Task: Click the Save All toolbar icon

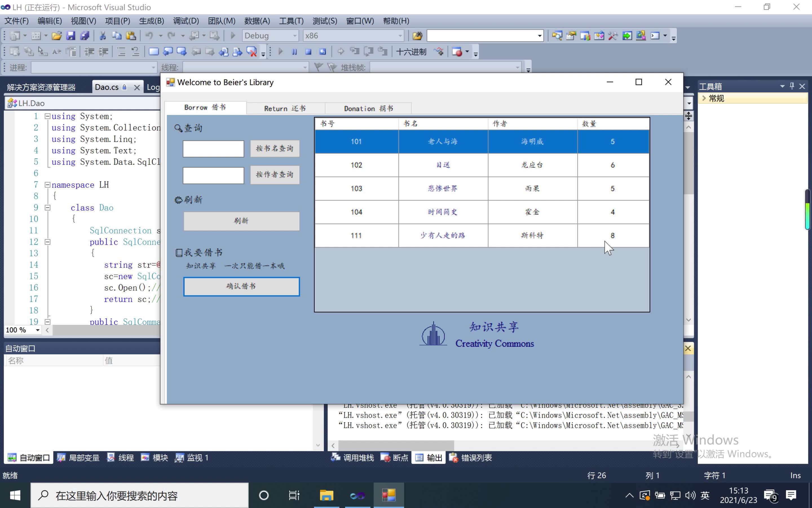Action: pos(85,36)
